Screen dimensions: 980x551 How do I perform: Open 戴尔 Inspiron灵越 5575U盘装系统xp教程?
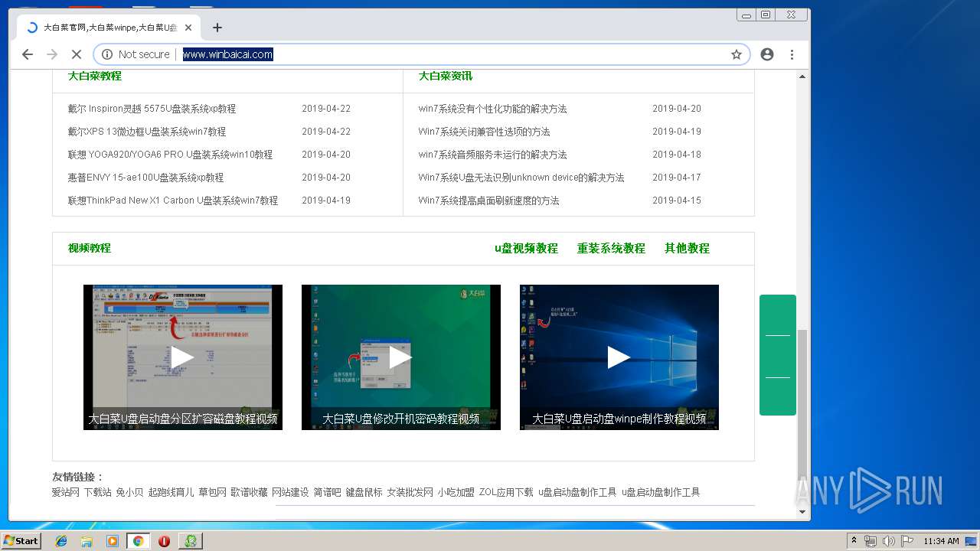point(152,109)
